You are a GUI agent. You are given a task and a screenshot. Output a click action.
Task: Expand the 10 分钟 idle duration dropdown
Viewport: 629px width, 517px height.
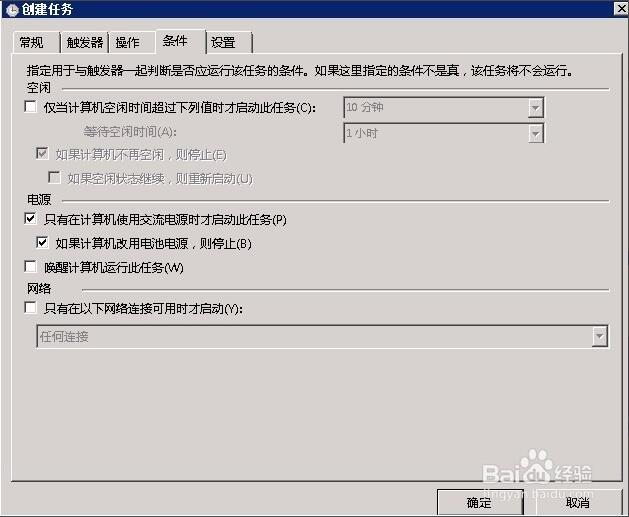(x=536, y=107)
